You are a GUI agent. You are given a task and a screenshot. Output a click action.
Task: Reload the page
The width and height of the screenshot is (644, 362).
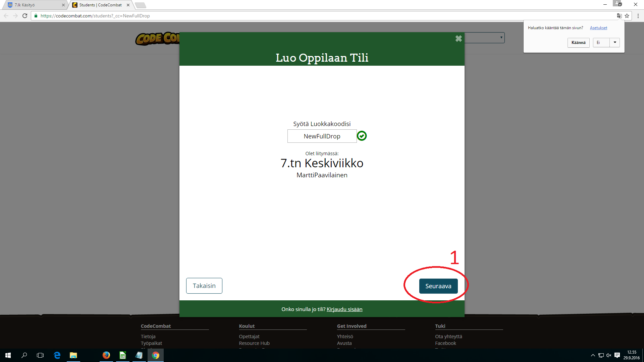tap(25, 16)
